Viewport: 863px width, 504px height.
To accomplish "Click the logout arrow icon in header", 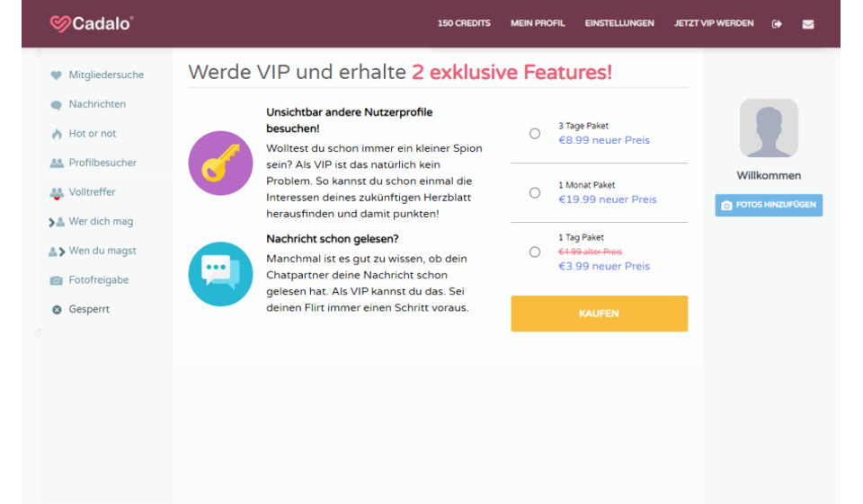I will point(777,23).
